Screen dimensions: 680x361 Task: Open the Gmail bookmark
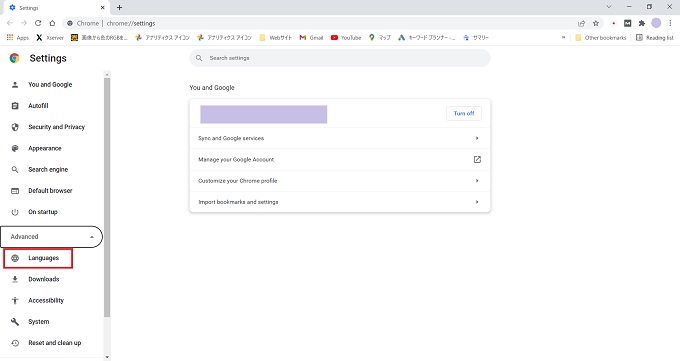pyautogui.click(x=311, y=38)
